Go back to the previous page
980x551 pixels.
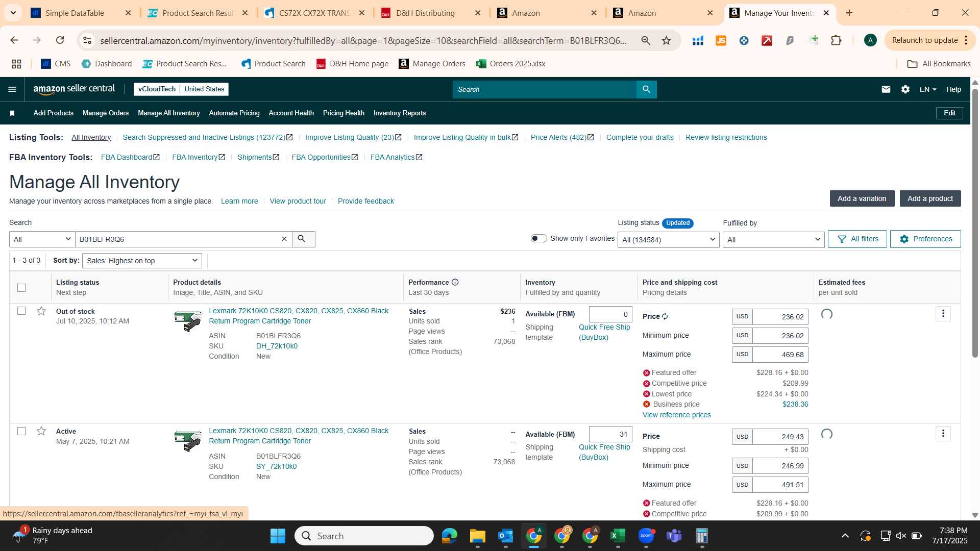[14, 40]
